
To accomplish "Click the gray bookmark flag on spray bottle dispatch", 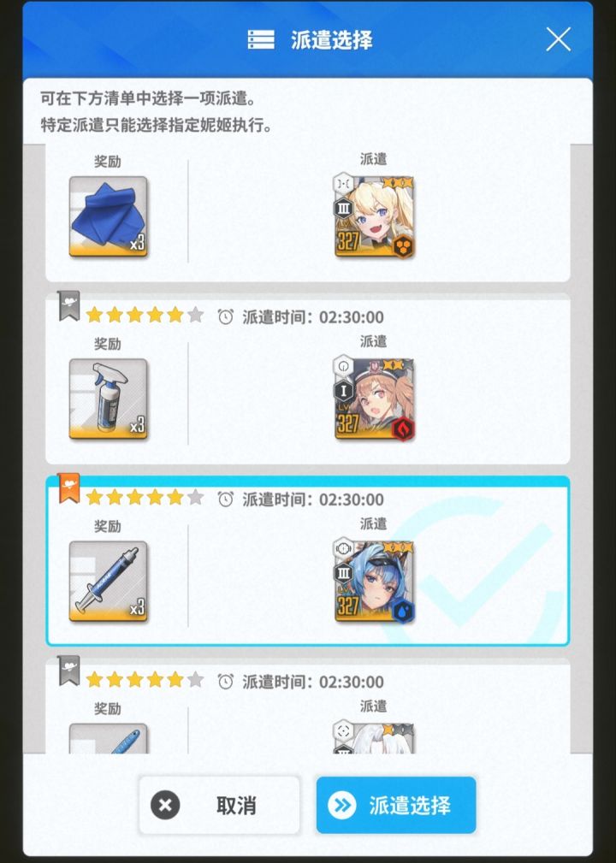I will [68, 306].
